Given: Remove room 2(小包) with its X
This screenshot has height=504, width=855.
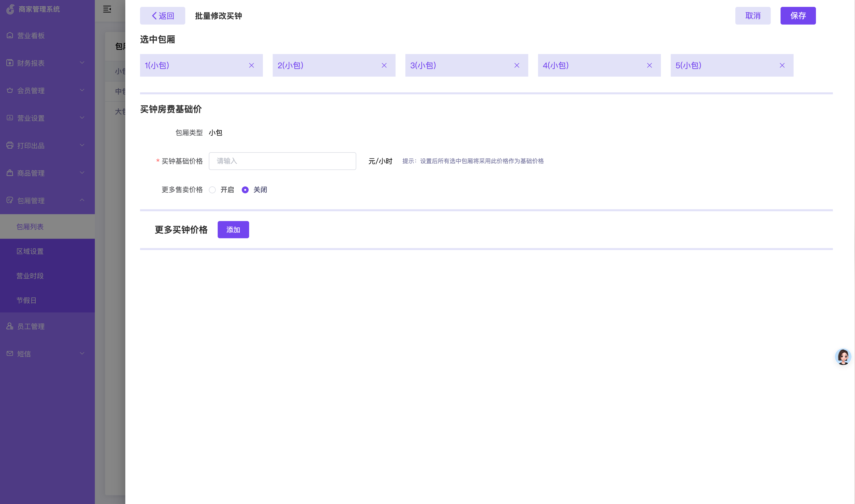Looking at the screenshot, I should (x=384, y=65).
